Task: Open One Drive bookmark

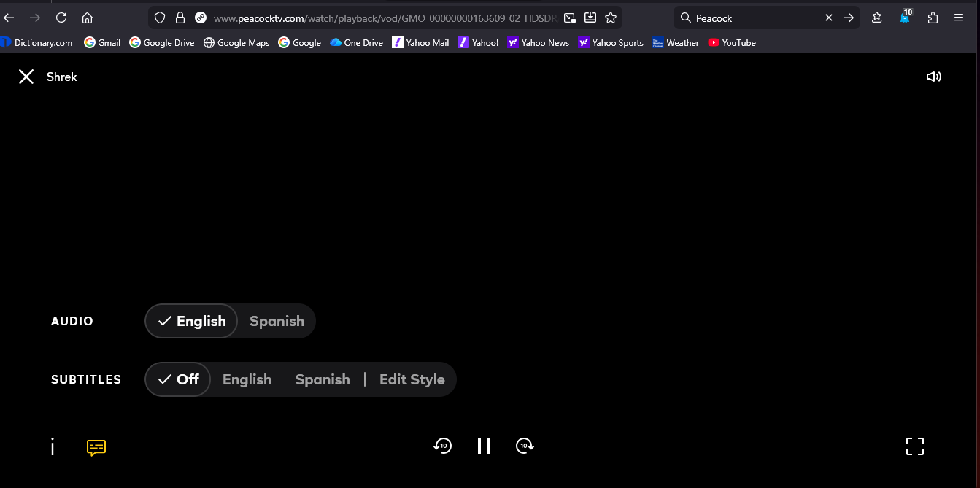Action: click(357, 43)
